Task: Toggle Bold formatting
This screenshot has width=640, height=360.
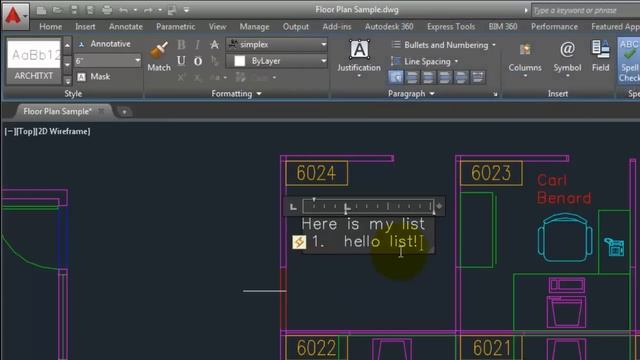Action: coord(181,44)
